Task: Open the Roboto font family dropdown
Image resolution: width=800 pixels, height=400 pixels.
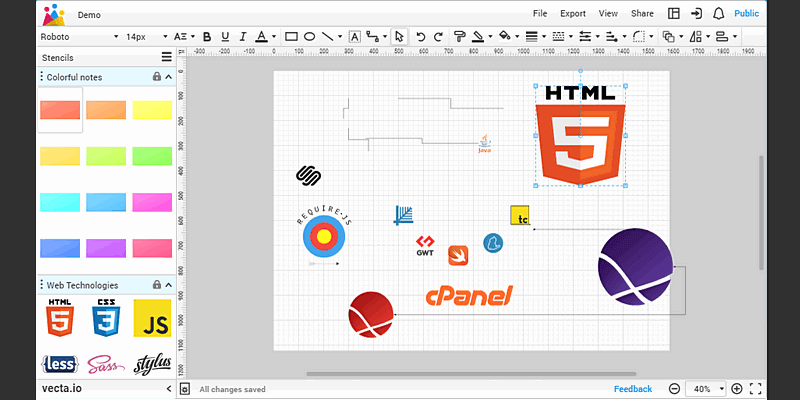Action: coord(78,37)
